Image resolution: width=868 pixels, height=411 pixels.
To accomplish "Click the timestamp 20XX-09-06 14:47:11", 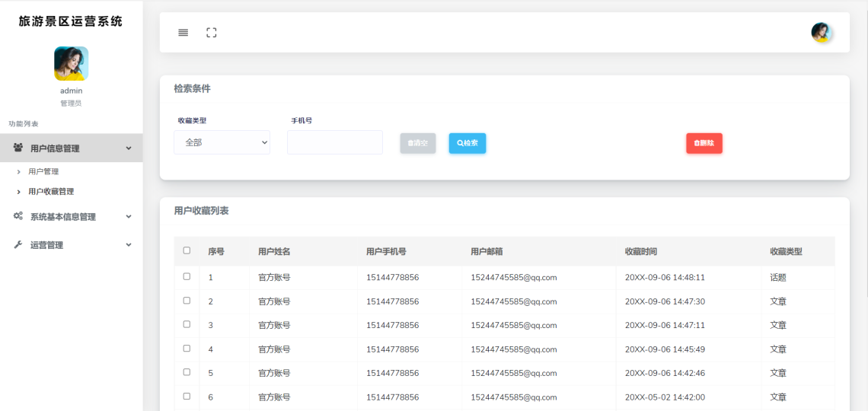I will click(x=665, y=325).
